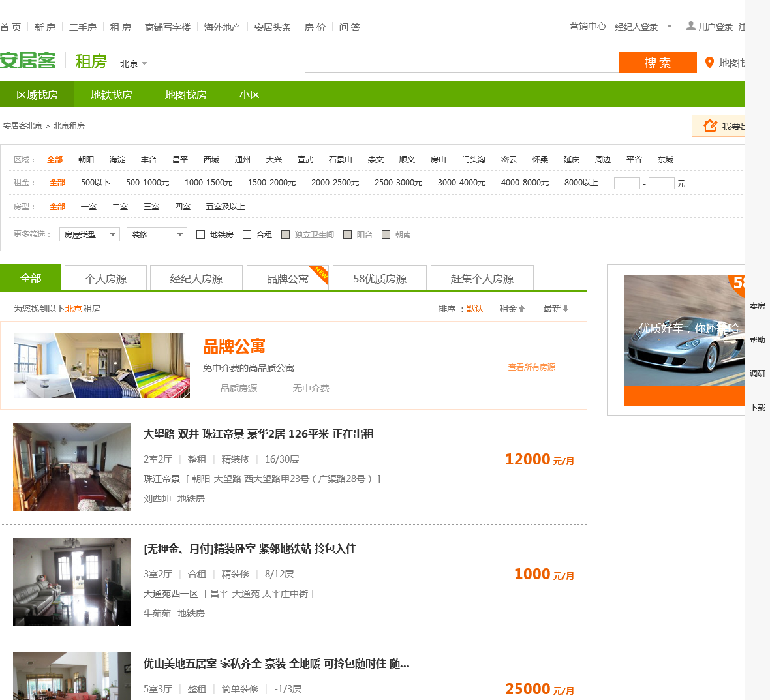Viewport: 770px width, 700px height.
Task: Click the orange 搜索 button
Action: pos(658,63)
